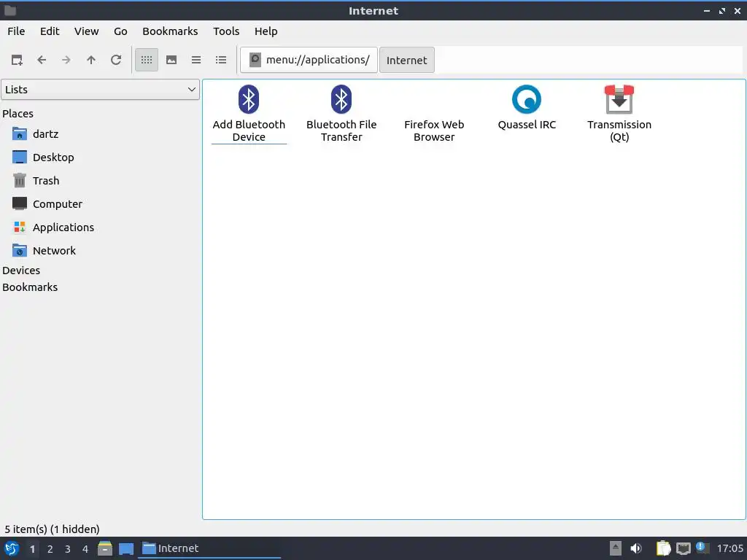The width and height of the screenshot is (747, 560).
Task: Open a new tab with toolbar icon
Action: point(17,60)
